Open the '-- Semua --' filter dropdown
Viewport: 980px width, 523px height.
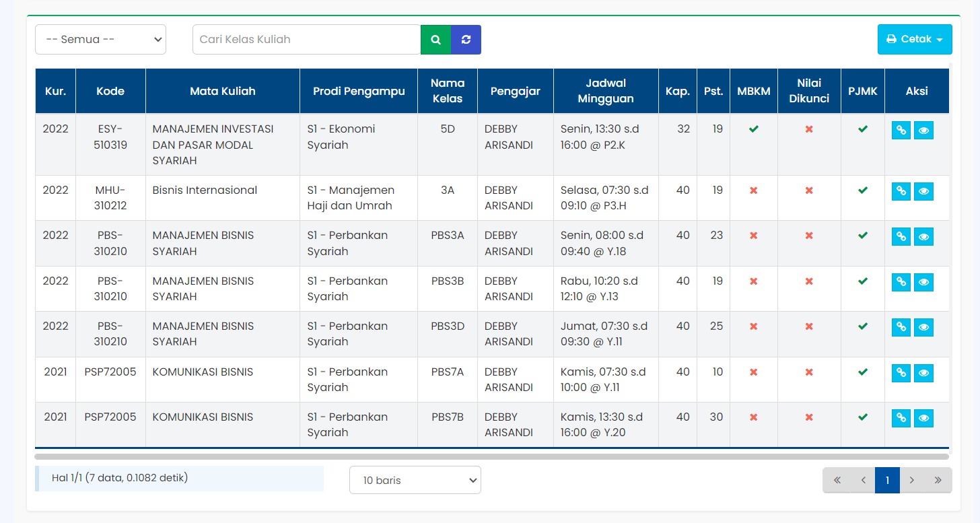click(100, 40)
